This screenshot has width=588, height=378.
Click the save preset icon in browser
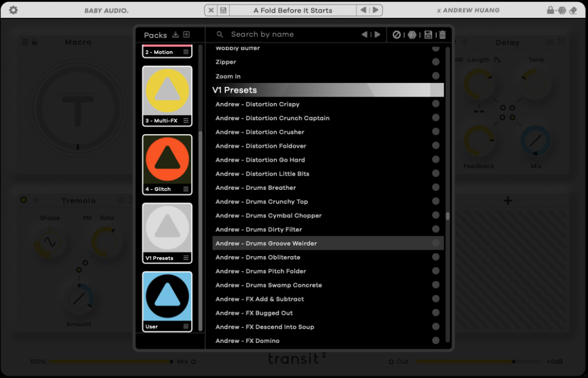click(428, 35)
